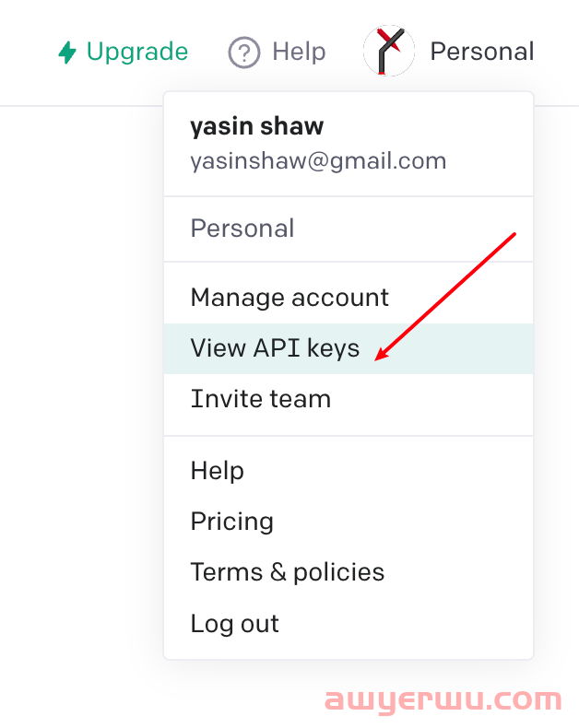Viewport: 579px width, 728px height.
Task: Click the green lightning bolt Upgrade icon
Action: point(66,53)
